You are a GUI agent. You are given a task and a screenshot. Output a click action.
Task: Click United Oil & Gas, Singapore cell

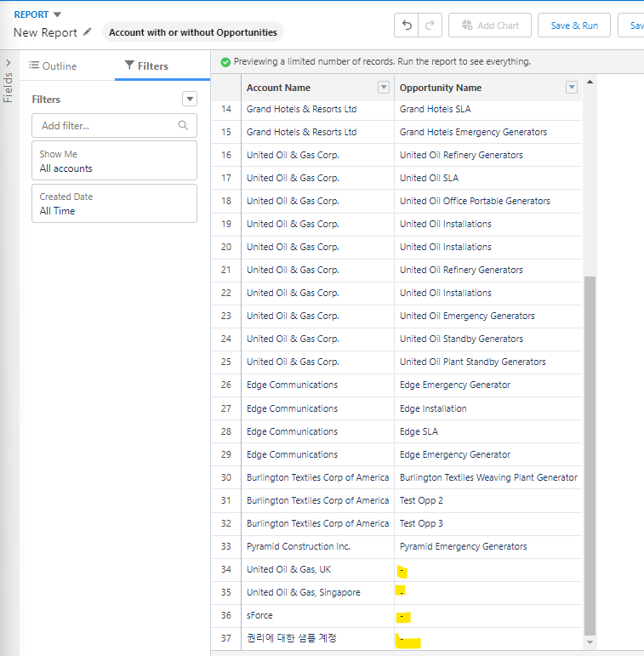(x=318, y=593)
